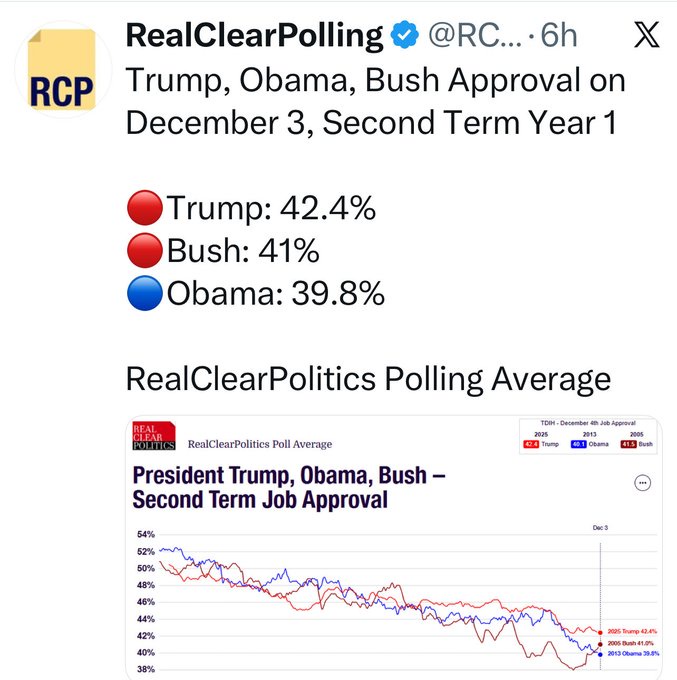Open the RCP profile avatar
The image size is (677, 680).
tap(62, 68)
